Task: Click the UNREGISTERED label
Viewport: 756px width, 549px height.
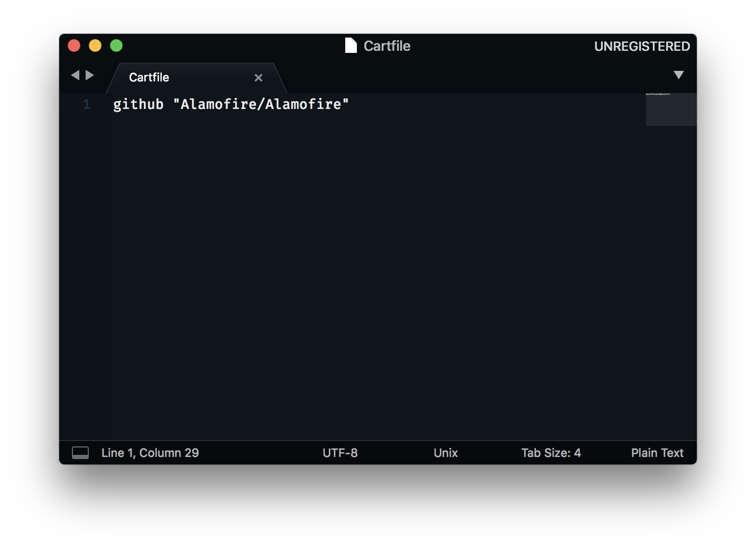Action: tap(642, 47)
